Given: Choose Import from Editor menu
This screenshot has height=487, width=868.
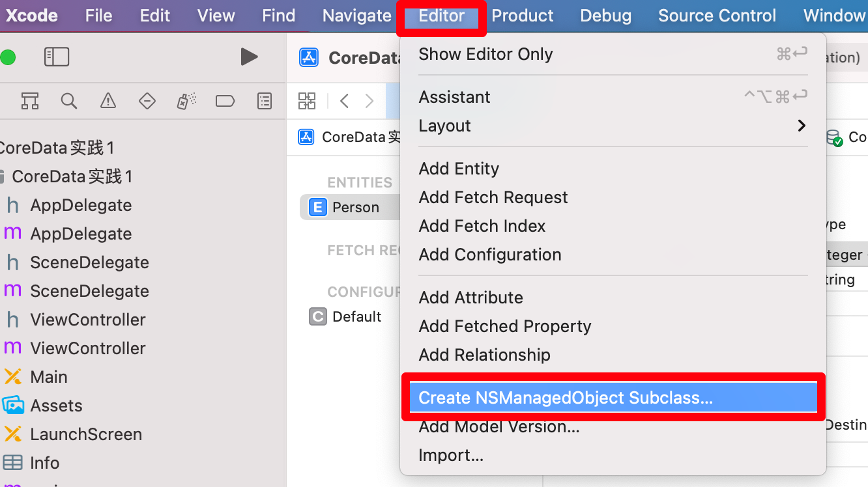Looking at the screenshot, I should click(613, 455).
